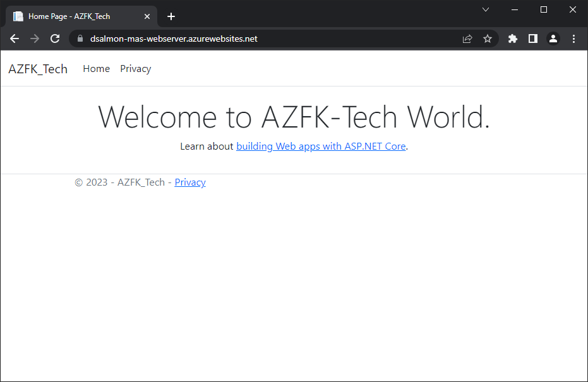
Task: Click the forward navigation arrow
Action: tap(35, 39)
